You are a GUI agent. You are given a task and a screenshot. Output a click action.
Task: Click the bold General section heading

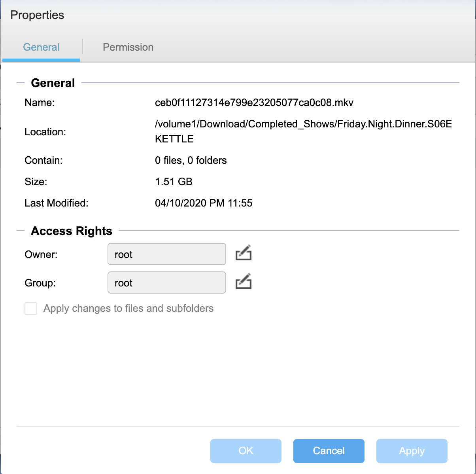[53, 83]
